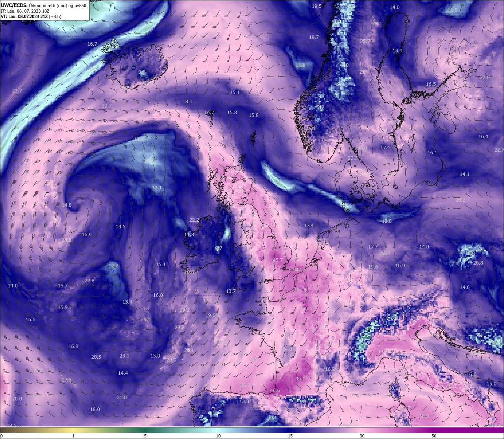This screenshot has width=504, height=439.
Task: Click the 17.7 value over Germany
Action: pos(373,247)
